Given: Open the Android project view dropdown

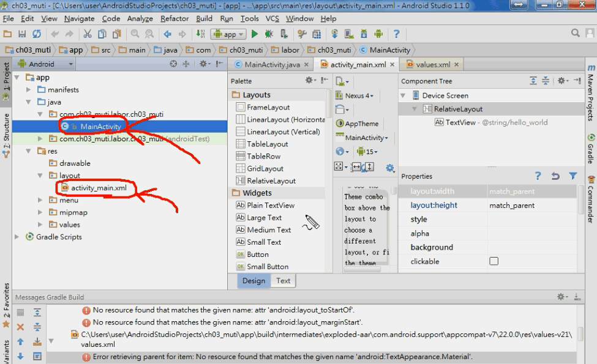Looking at the screenshot, I should click(x=45, y=64).
